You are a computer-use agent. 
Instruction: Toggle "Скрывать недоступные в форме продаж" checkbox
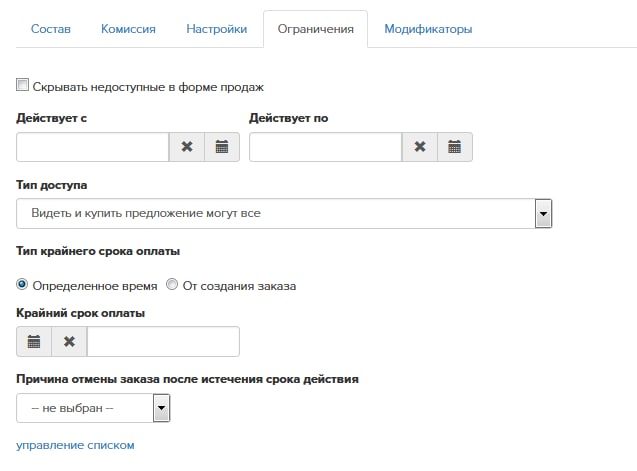pyautogui.click(x=22, y=85)
